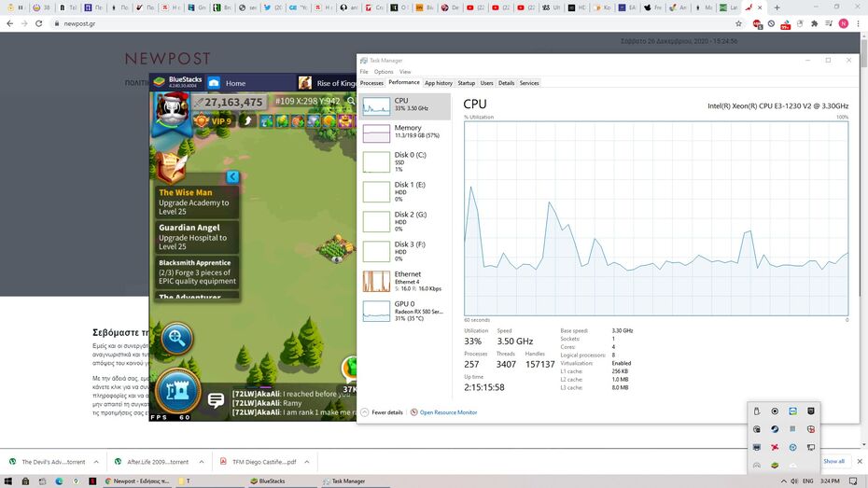Open the Task Manager File menu
868x488 pixels.
[x=364, y=72]
